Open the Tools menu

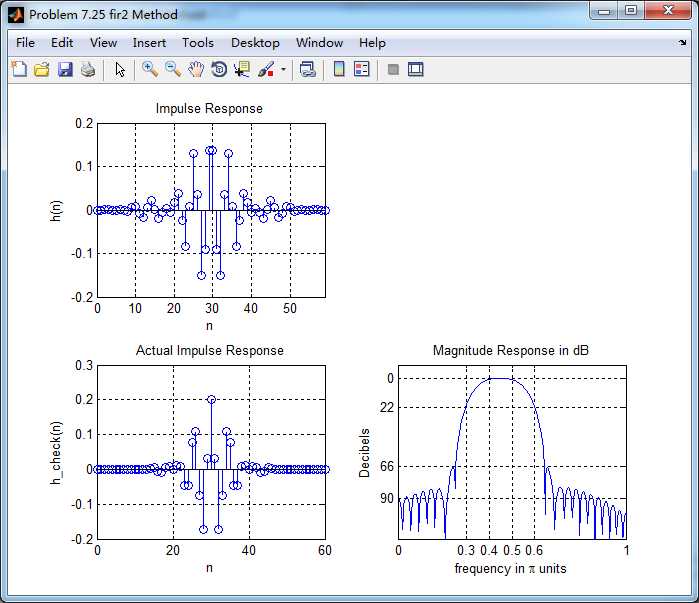point(198,43)
